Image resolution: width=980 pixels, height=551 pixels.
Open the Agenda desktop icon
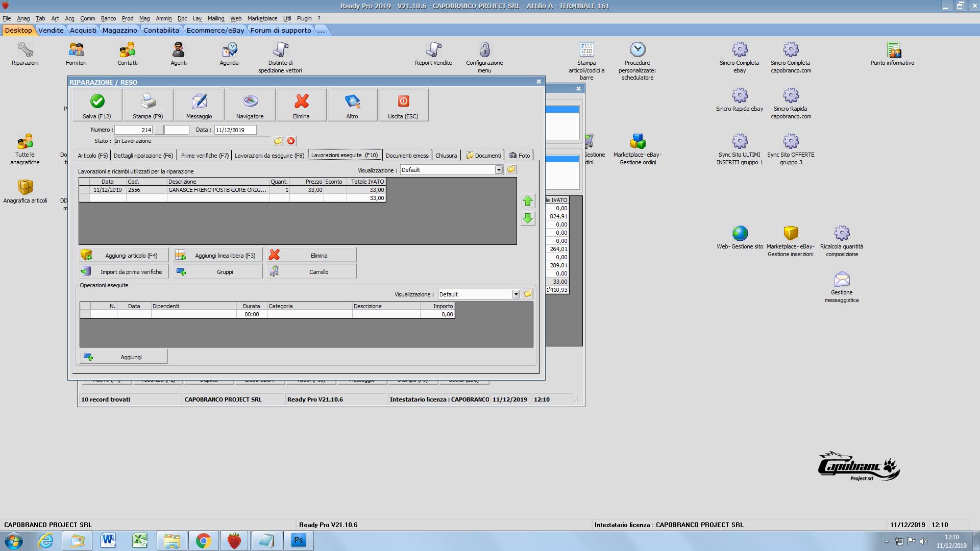[x=229, y=54]
